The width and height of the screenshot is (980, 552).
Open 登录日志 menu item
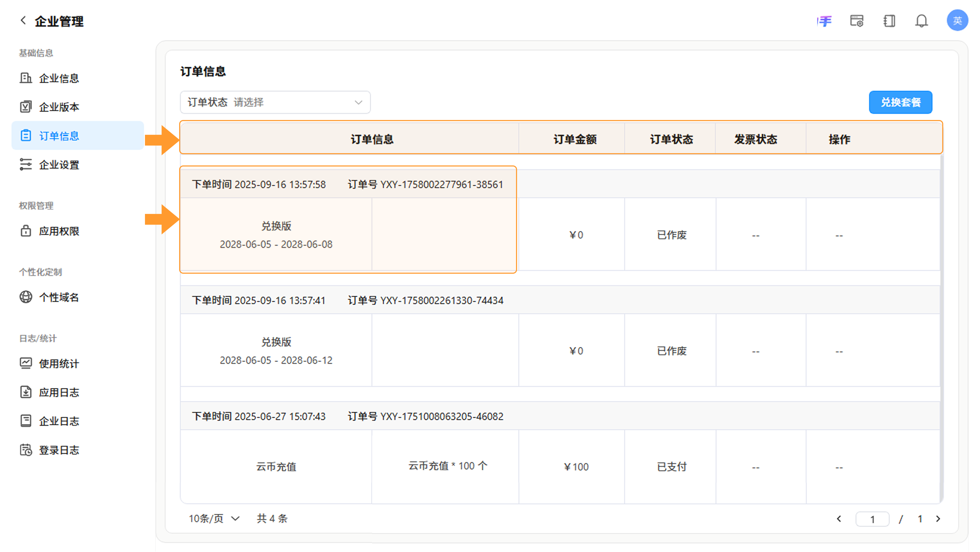click(78, 450)
